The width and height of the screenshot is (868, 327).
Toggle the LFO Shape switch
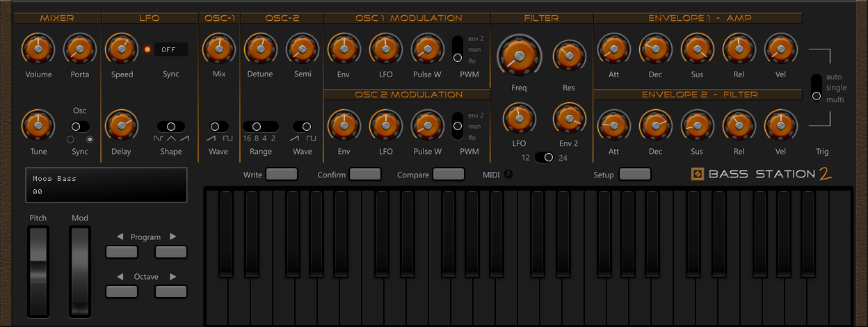[170, 127]
